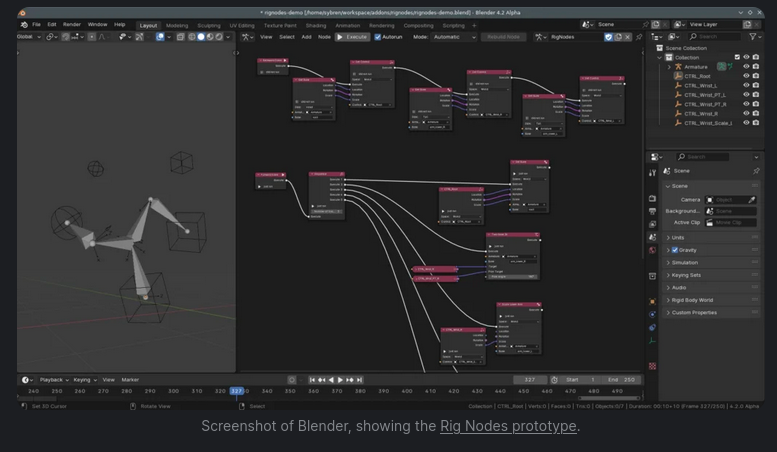This screenshot has width=777, height=452.
Task: Duplicate the RigNodes node tree
Action: [x=618, y=37]
